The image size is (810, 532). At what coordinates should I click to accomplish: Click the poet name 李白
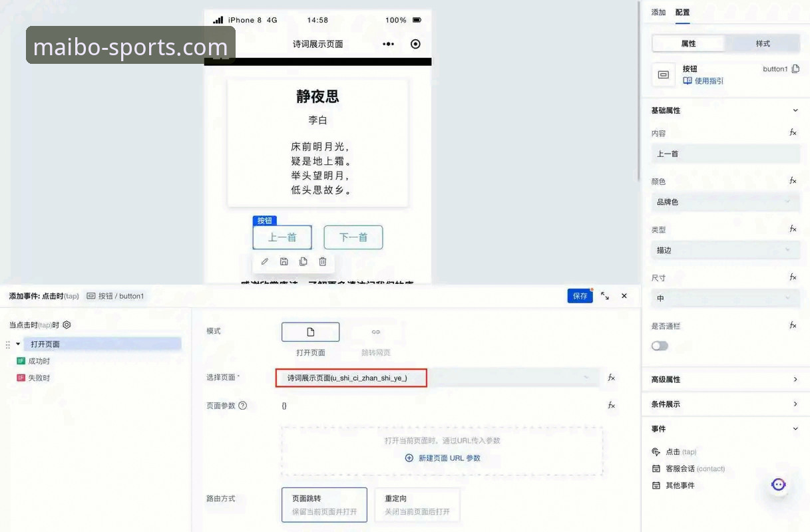click(317, 120)
